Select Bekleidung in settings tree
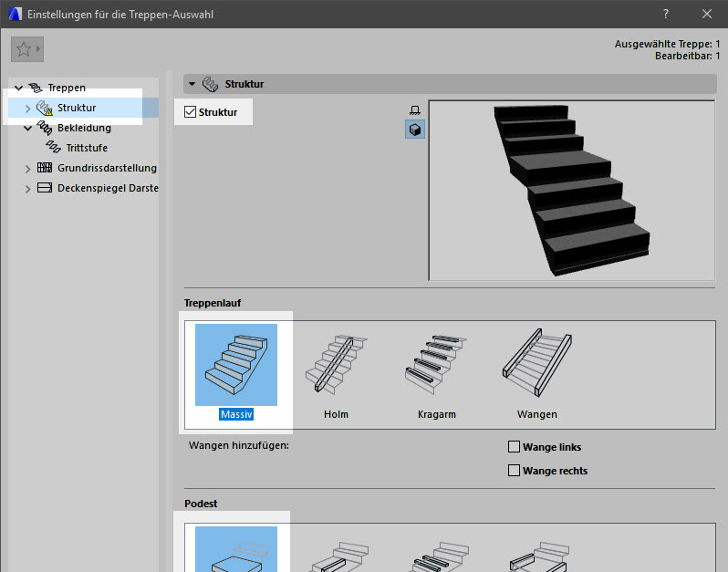Viewport: 728px width, 572px height. 84,128
